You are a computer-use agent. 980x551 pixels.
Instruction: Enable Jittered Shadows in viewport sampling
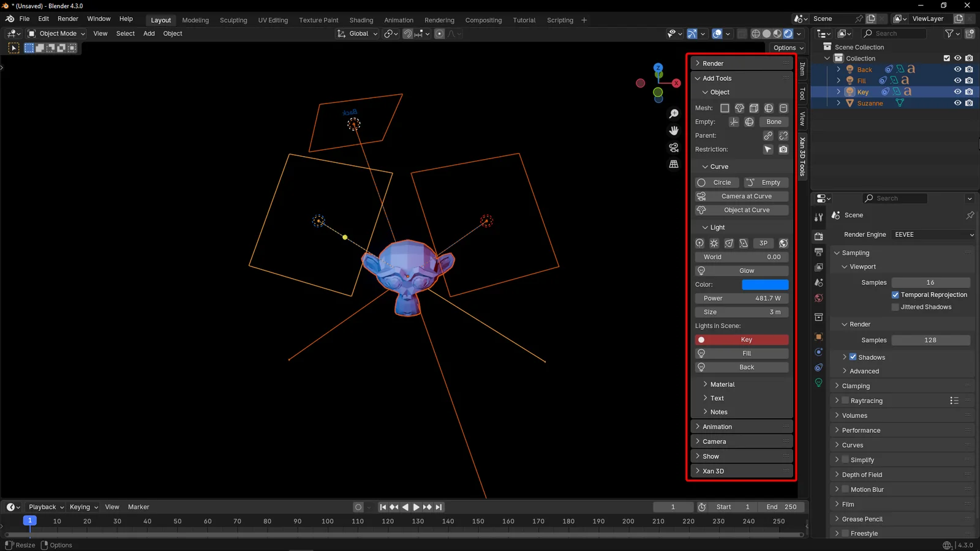tap(895, 307)
